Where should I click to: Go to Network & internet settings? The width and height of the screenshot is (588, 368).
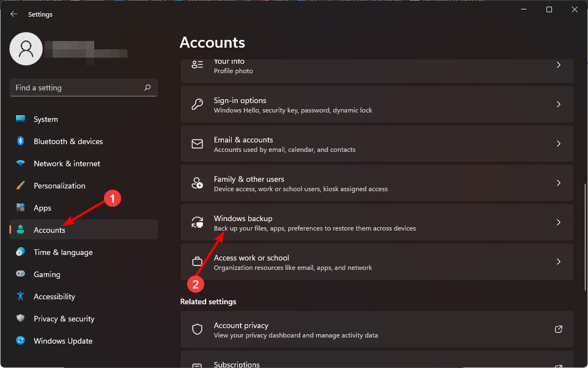click(67, 163)
